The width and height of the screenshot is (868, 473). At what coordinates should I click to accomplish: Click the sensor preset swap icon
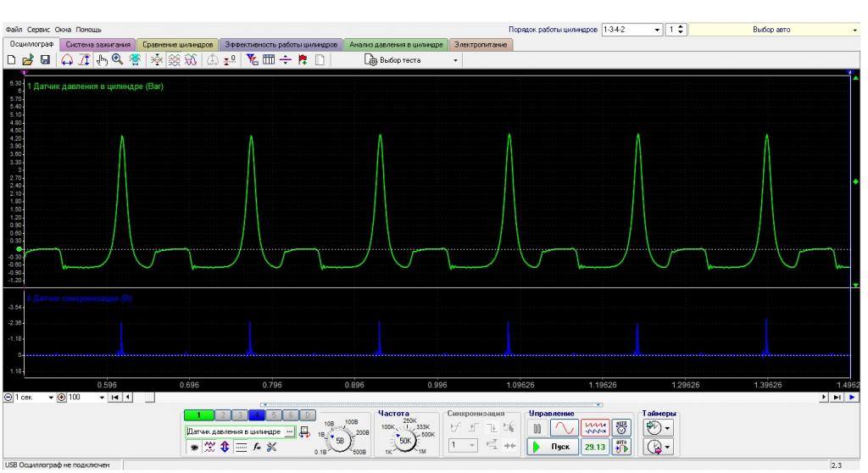pyautogui.click(x=304, y=432)
